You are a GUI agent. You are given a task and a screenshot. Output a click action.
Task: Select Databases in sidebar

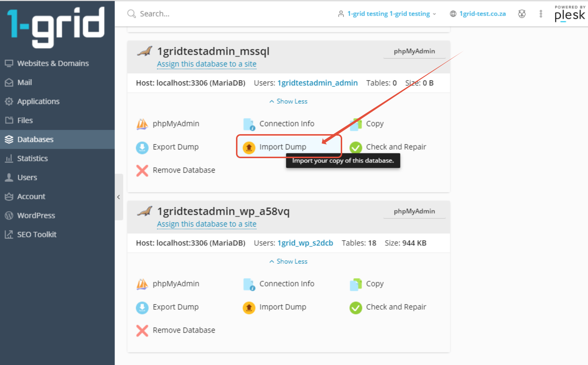point(57,139)
